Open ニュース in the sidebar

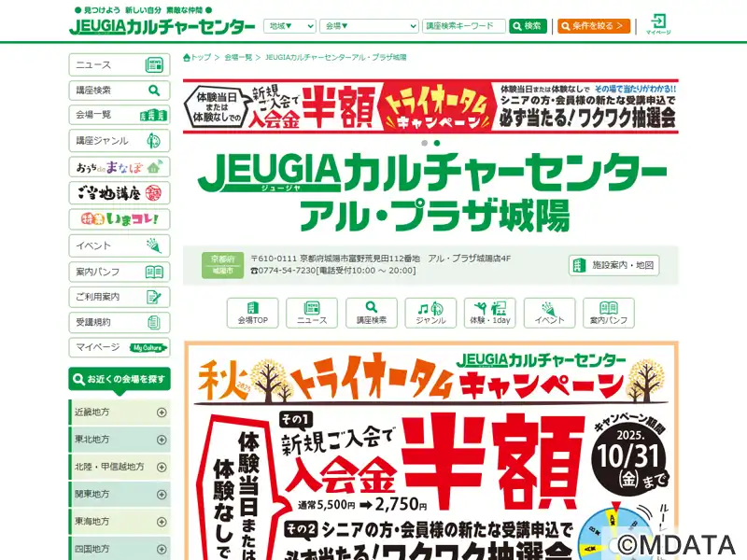(120, 64)
